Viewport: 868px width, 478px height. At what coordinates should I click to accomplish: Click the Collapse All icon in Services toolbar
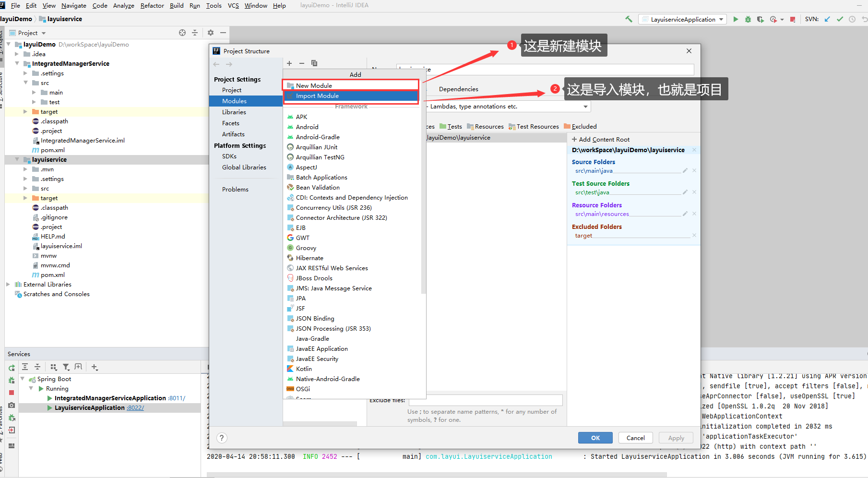tap(37, 367)
